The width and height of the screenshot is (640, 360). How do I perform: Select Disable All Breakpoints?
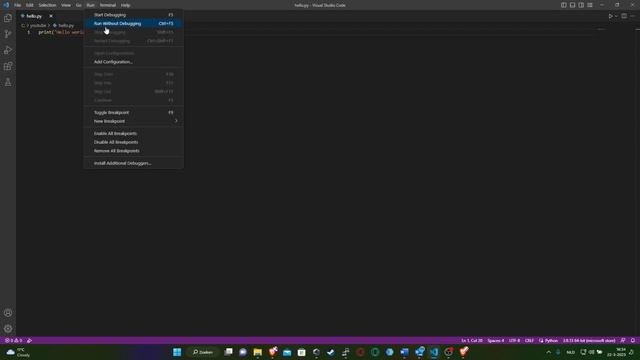tap(133, 142)
